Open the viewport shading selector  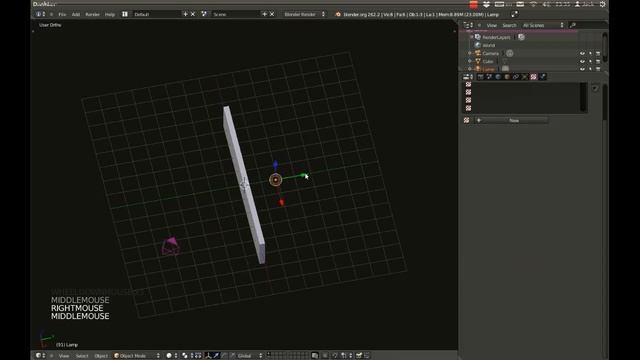(173, 356)
